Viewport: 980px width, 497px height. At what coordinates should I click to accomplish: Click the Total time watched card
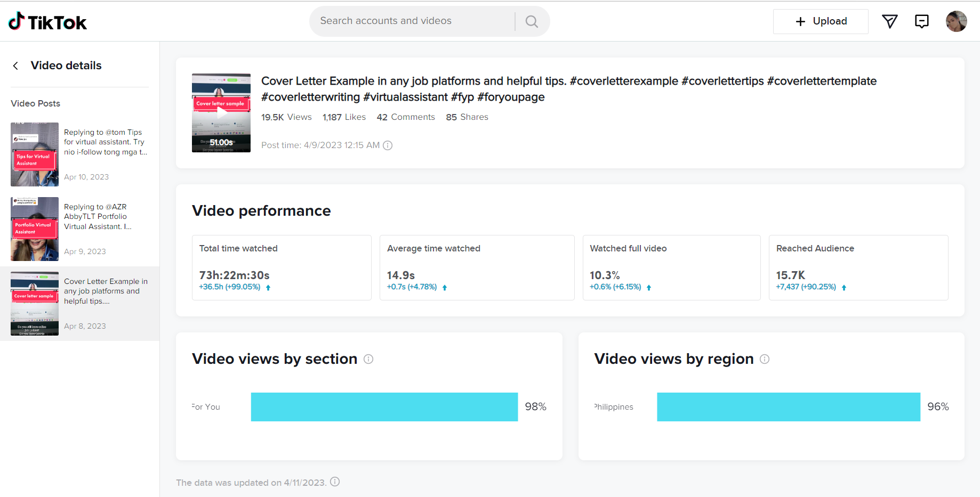(x=282, y=267)
